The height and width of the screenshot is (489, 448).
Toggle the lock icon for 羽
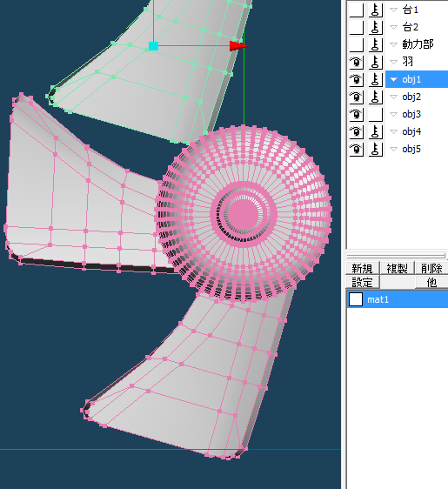tap(375, 62)
